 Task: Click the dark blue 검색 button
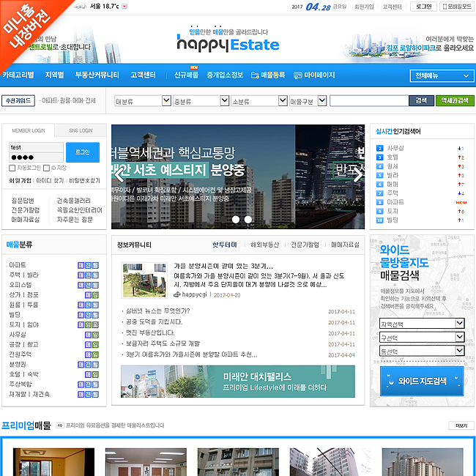coord(421,100)
